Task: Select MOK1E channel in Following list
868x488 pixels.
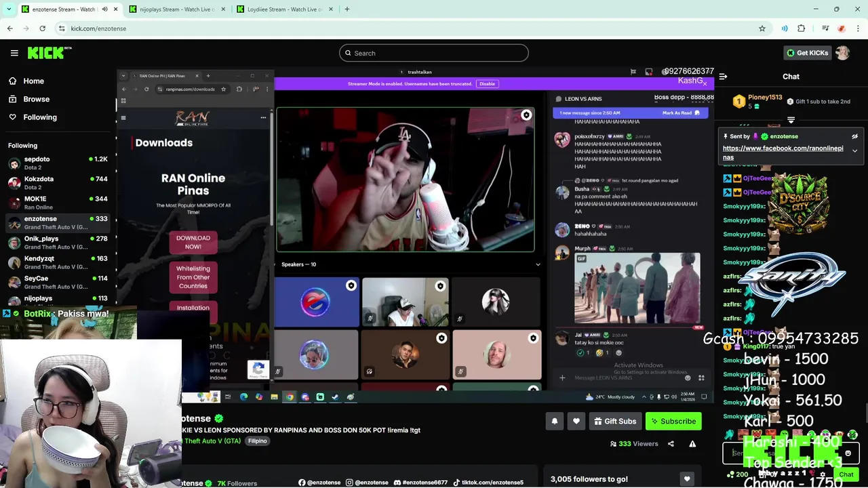Action: [58, 203]
